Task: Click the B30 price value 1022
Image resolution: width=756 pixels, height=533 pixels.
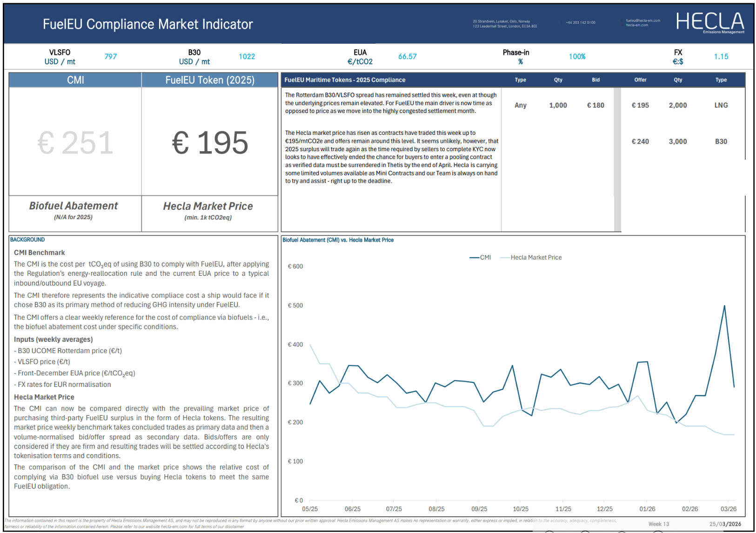Action: click(247, 56)
